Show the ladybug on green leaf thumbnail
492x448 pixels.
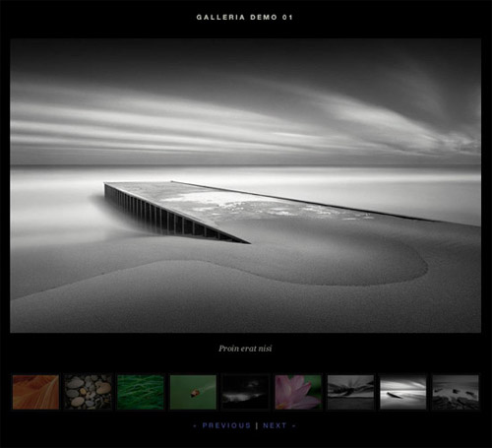point(193,392)
